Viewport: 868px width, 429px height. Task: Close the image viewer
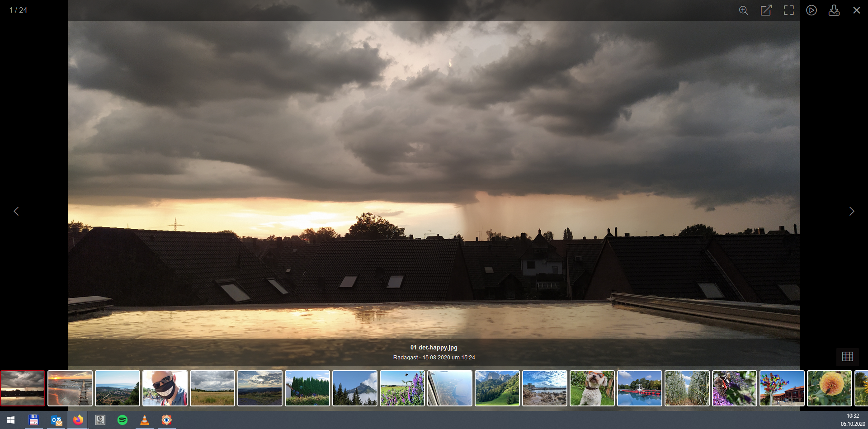coord(856,10)
